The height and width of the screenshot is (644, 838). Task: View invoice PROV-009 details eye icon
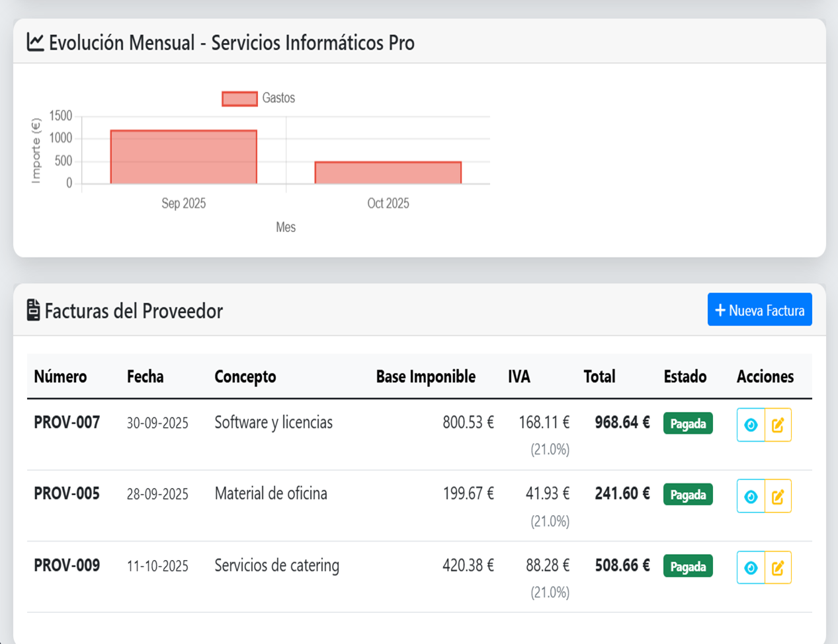pos(751,568)
